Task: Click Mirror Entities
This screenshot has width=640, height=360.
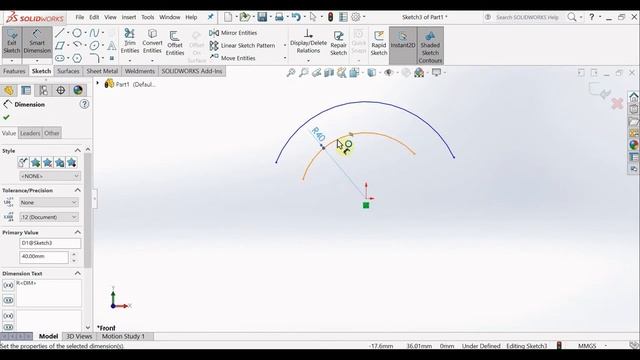Action: (233, 33)
